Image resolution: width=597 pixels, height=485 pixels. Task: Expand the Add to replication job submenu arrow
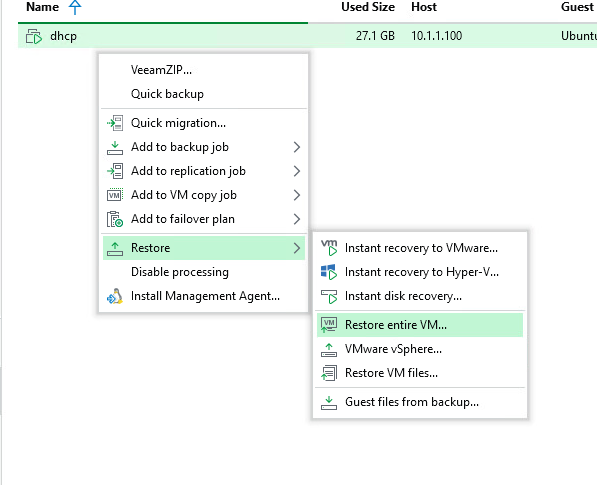pyautogui.click(x=297, y=171)
